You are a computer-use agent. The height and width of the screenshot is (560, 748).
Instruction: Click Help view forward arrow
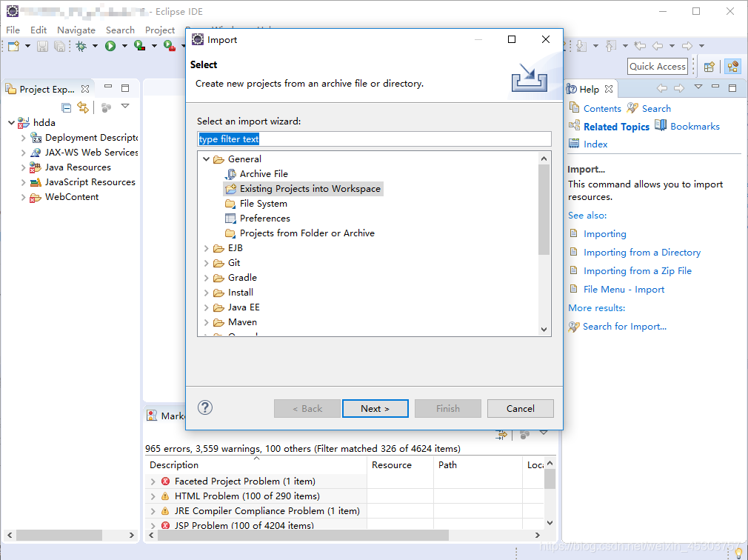click(x=679, y=87)
